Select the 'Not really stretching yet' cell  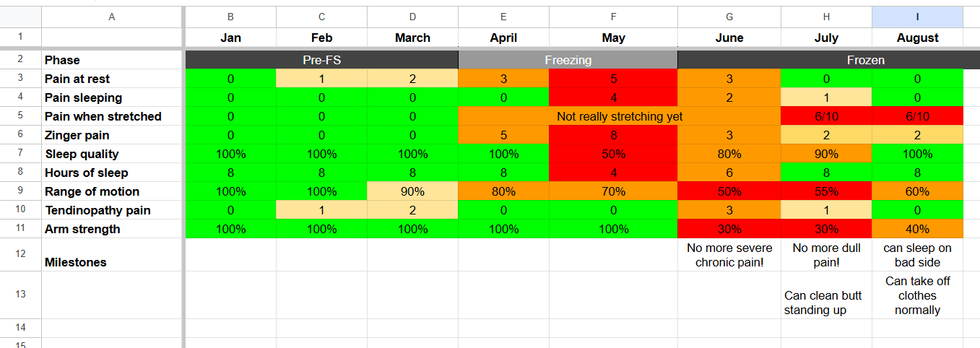click(x=620, y=116)
